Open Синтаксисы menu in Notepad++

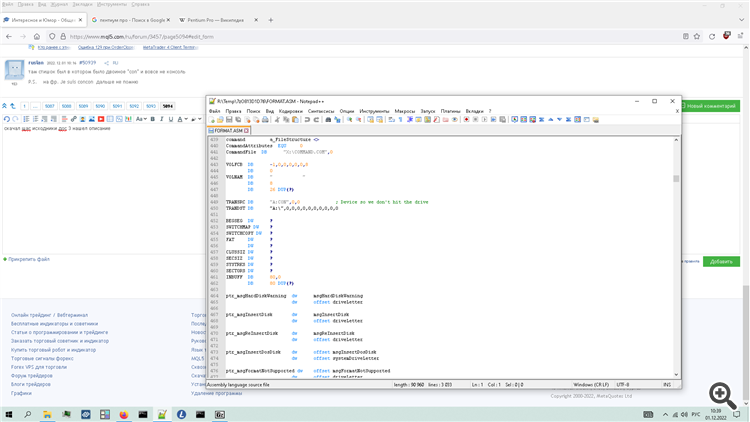coord(321,111)
